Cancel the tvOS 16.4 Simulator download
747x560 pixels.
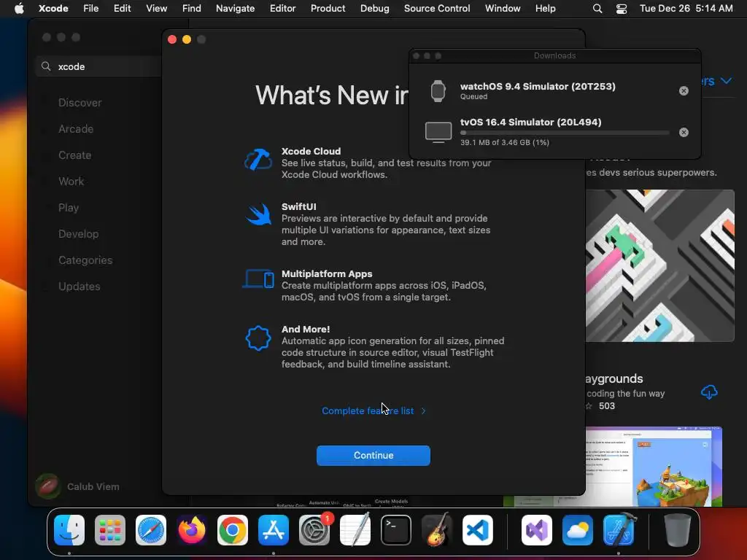(x=684, y=133)
